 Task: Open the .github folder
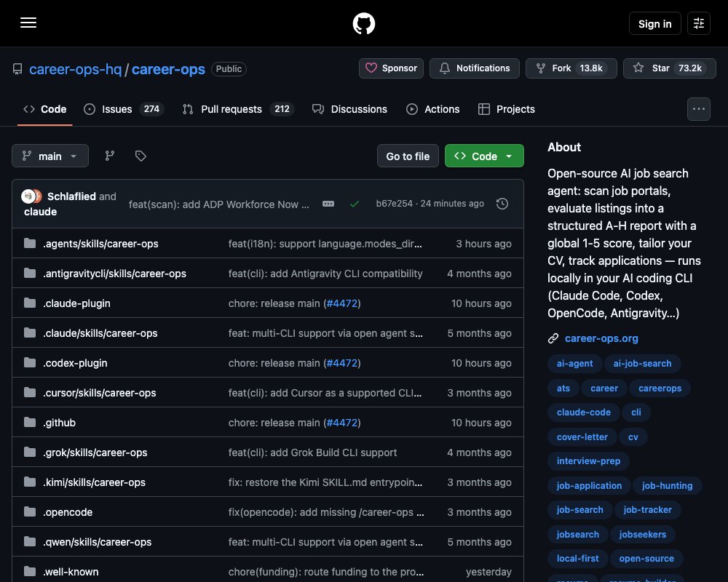60,423
